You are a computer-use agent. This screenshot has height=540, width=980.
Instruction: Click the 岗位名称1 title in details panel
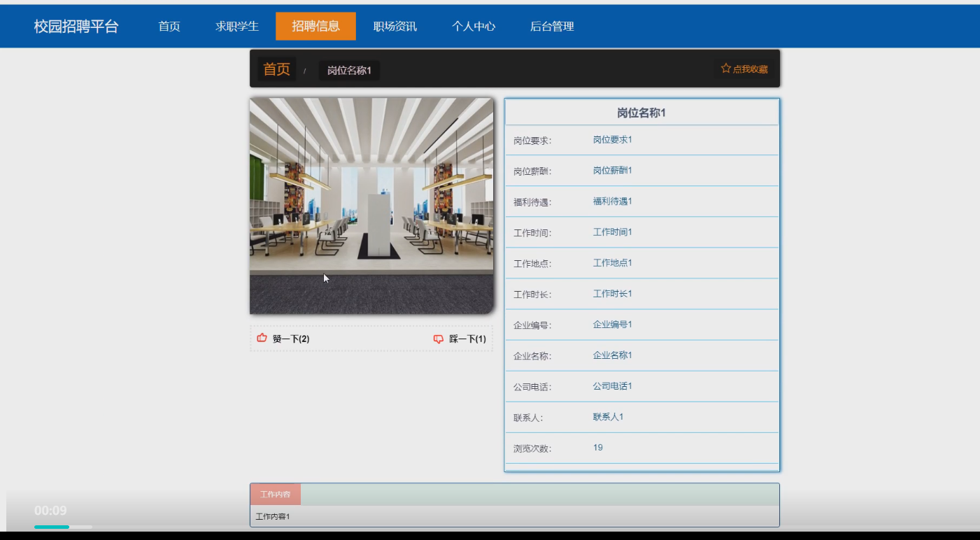[x=641, y=113]
